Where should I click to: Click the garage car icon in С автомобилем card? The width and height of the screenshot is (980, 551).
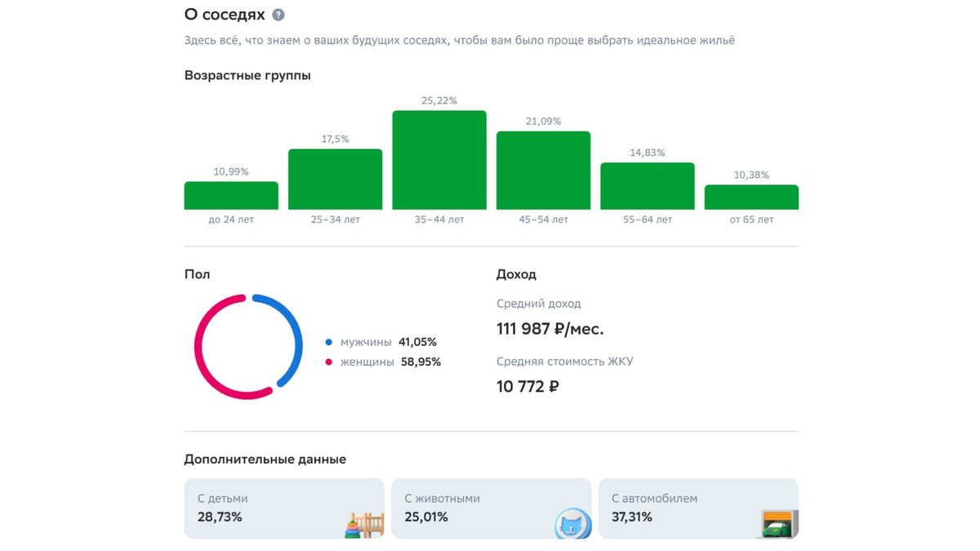779,523
